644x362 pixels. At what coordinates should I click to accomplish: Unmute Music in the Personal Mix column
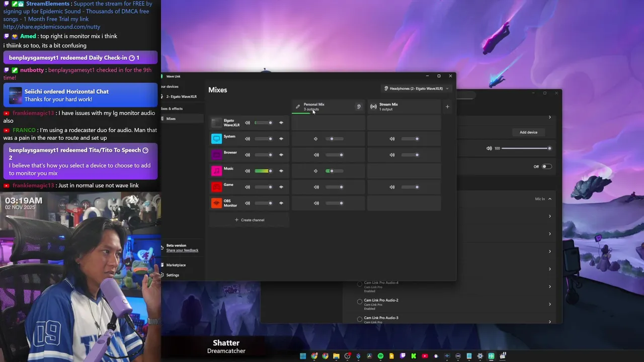[316, 171]
